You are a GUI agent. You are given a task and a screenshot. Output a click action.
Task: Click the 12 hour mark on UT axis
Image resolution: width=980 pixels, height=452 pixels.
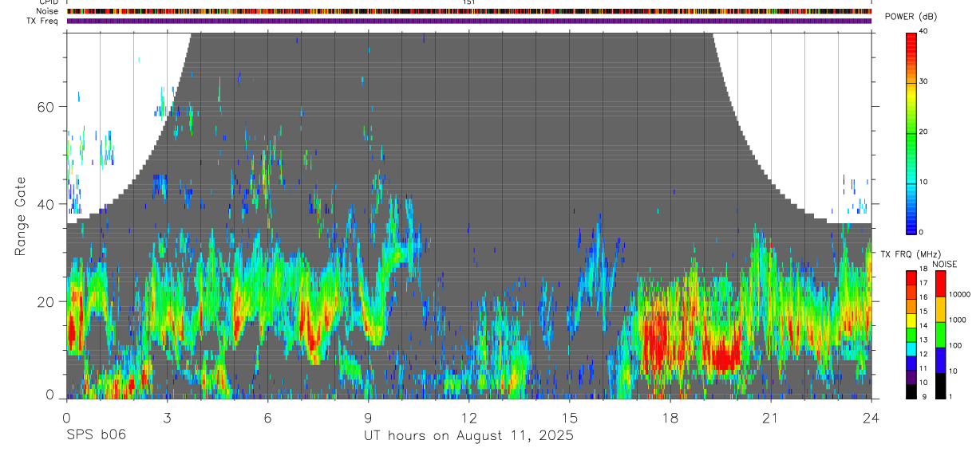coord(469,419)
